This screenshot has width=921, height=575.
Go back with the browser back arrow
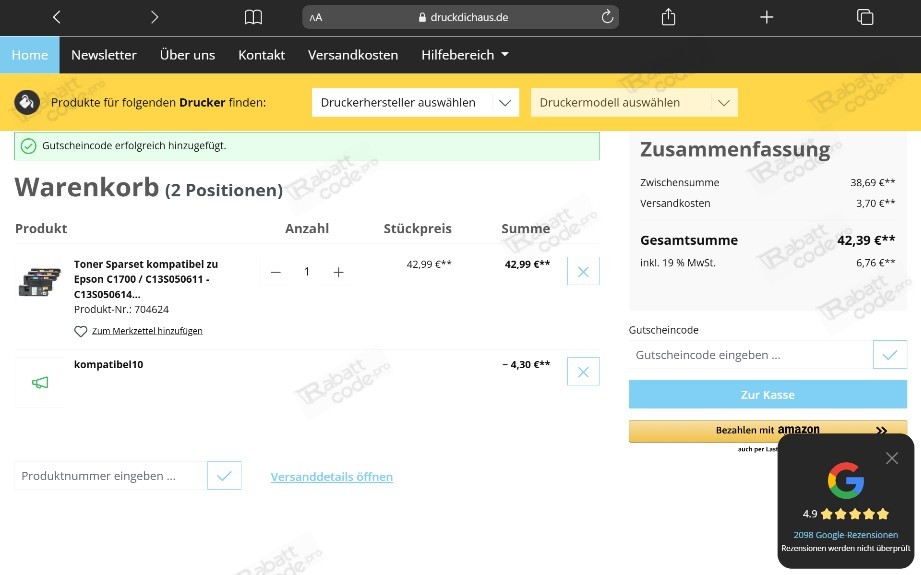click(x=56, y=18)
